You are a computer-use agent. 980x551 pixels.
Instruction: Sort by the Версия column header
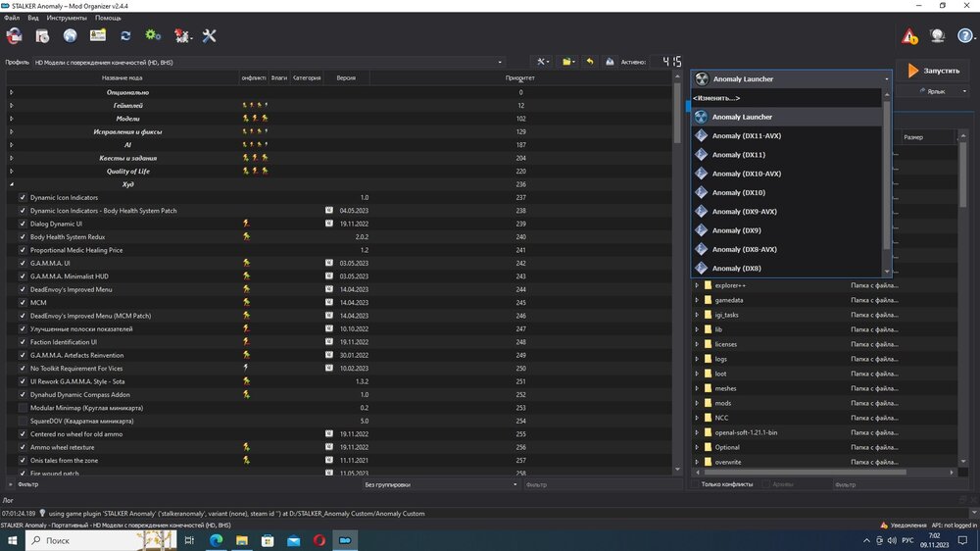point(346,78)
